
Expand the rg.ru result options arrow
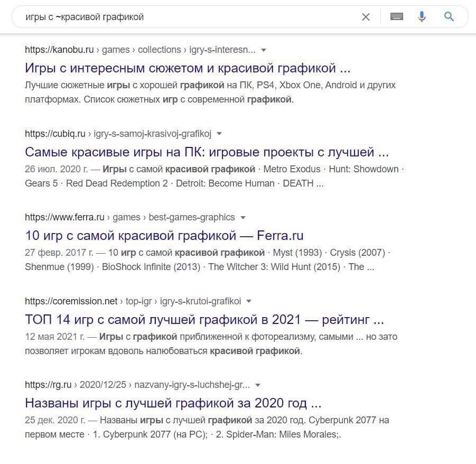[258, 385]
